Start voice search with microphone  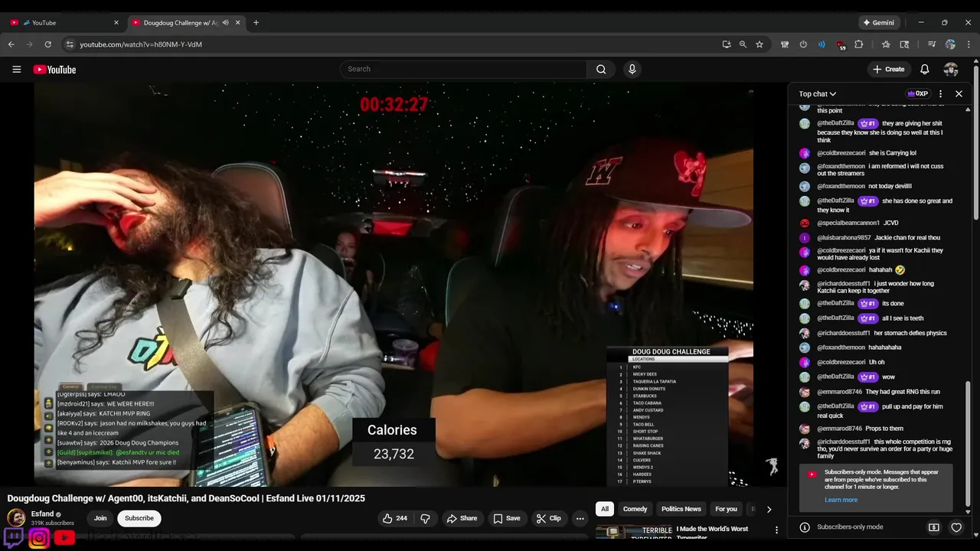[632, 70]
